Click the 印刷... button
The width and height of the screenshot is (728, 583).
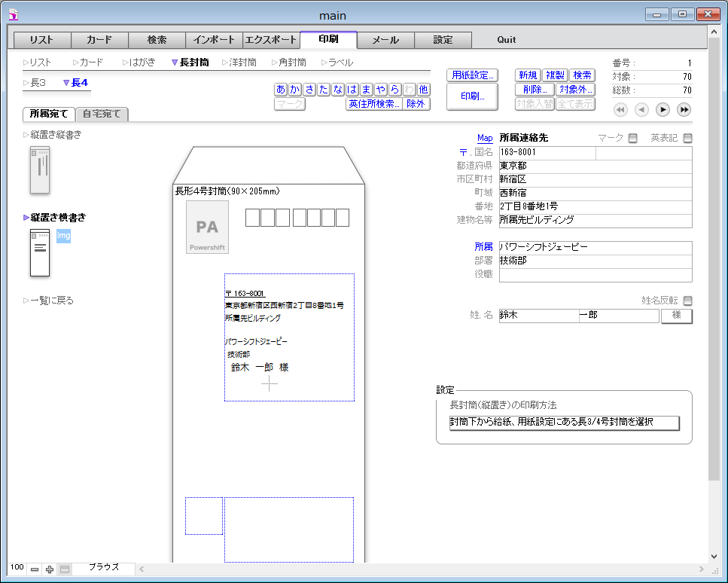coord(472,97)
